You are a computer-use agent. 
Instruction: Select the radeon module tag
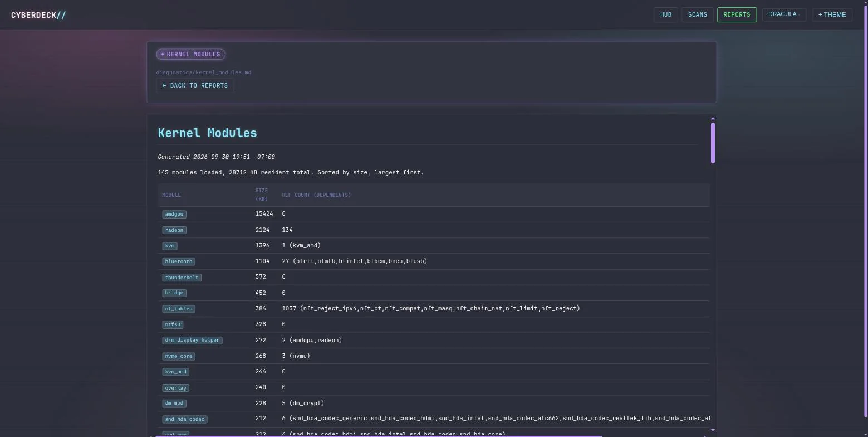click(174, 230)
